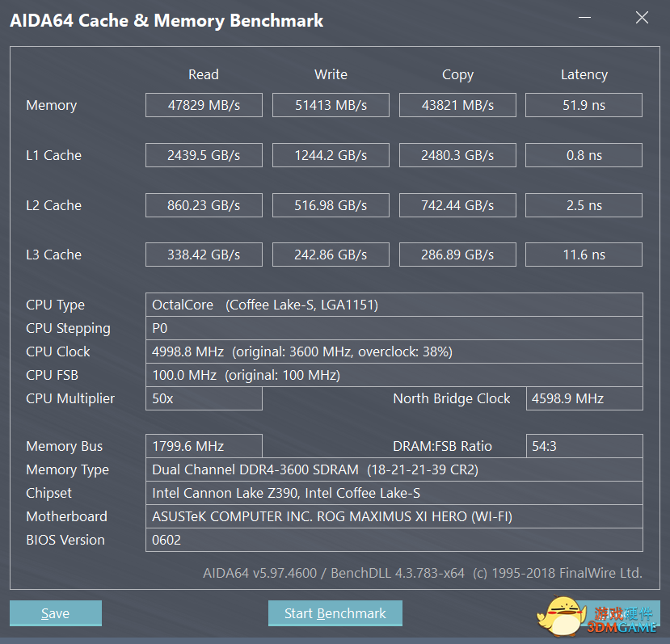The image size is (670, 644).
Task: Select Memory Write value 51413 MB/s
Action: pyautogui.click(x=331, y=105)
